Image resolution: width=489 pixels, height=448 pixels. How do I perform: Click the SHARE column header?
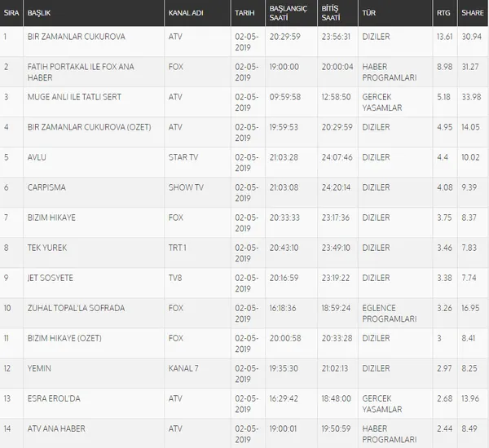473,13
